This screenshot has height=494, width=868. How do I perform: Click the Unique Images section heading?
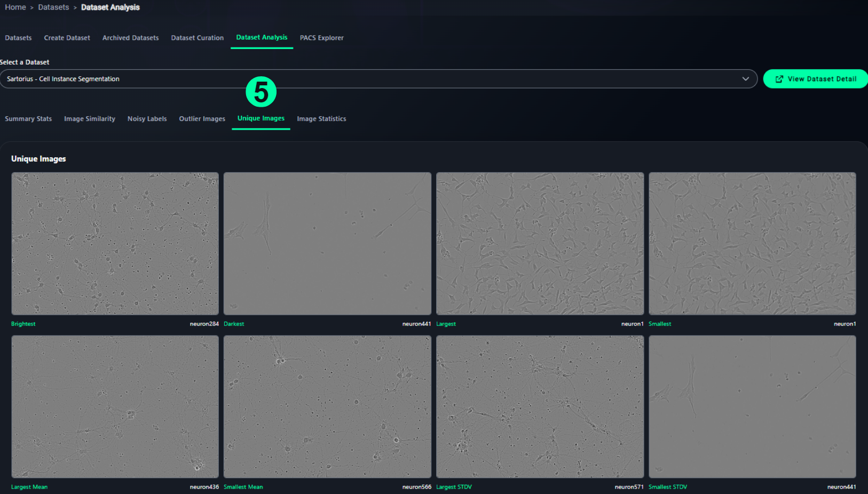pyautogui.click(x=38, y=159)
